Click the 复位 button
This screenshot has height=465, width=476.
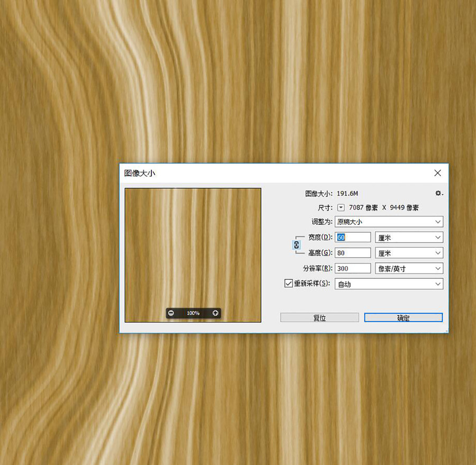click(x=319, y=318)
